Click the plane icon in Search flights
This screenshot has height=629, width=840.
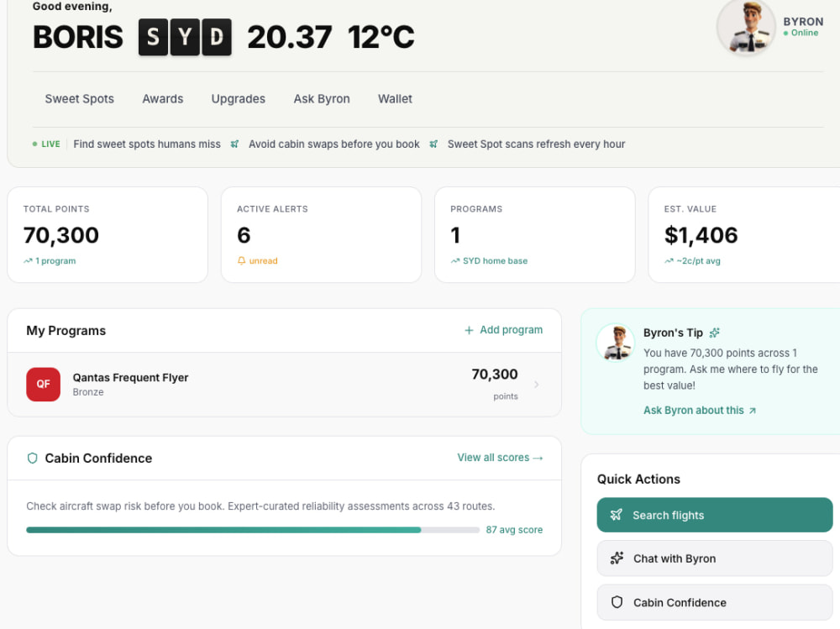[616, 515]
